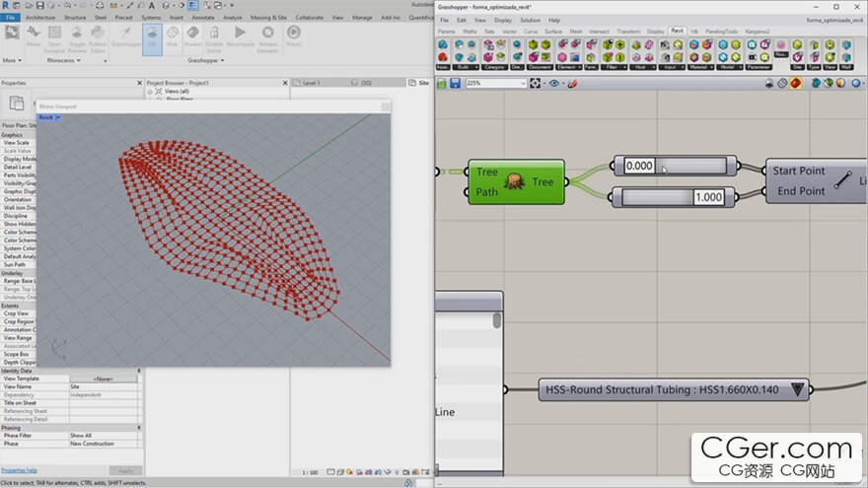Click the sketch brush icon on canvas toolbar
The height and width of the screenshot is (488, 868).
tap(572, 83)
